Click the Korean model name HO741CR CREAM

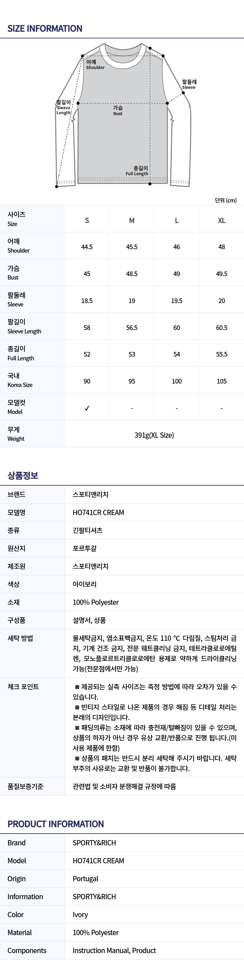coord(98,513)
